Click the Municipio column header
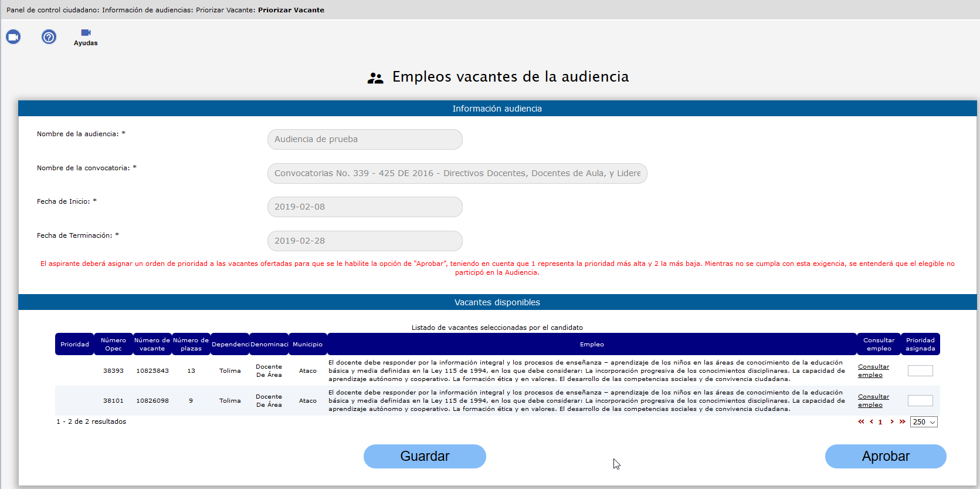The width and height of the screenshot is (980, 489). click(307, 344)
